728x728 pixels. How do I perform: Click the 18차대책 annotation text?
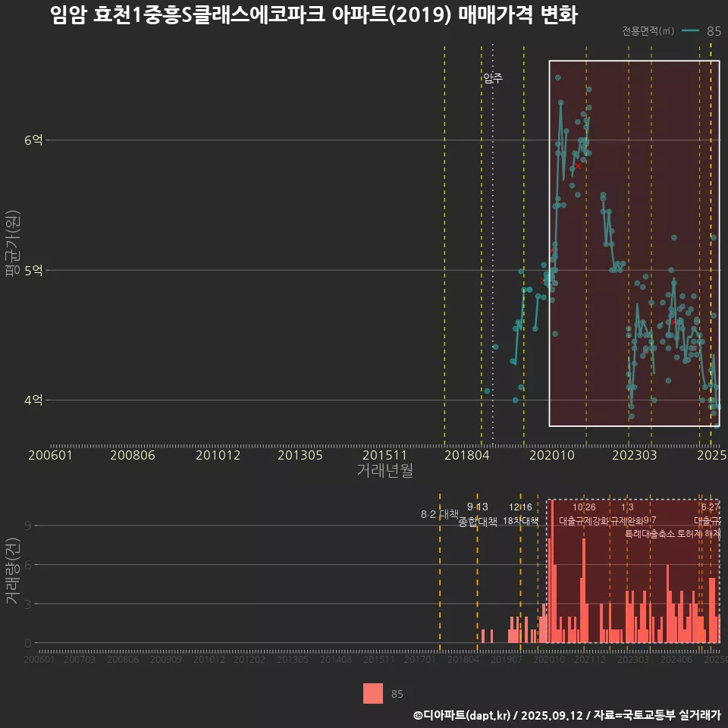[x=520, y=520]
